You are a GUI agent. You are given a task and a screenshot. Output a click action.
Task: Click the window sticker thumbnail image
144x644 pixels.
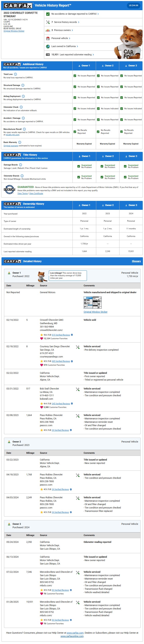tap(92, 302)
